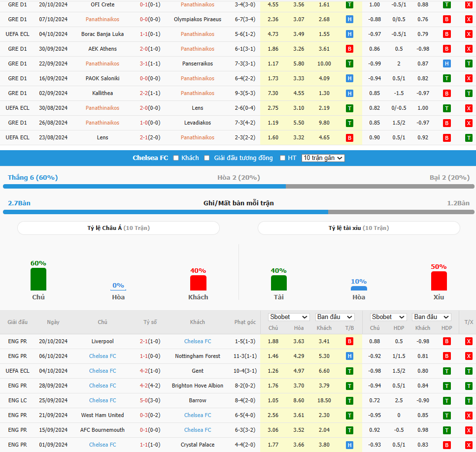
Task: Select the red X badge in Borac Banja Luka row
Action: coord(469,34)
